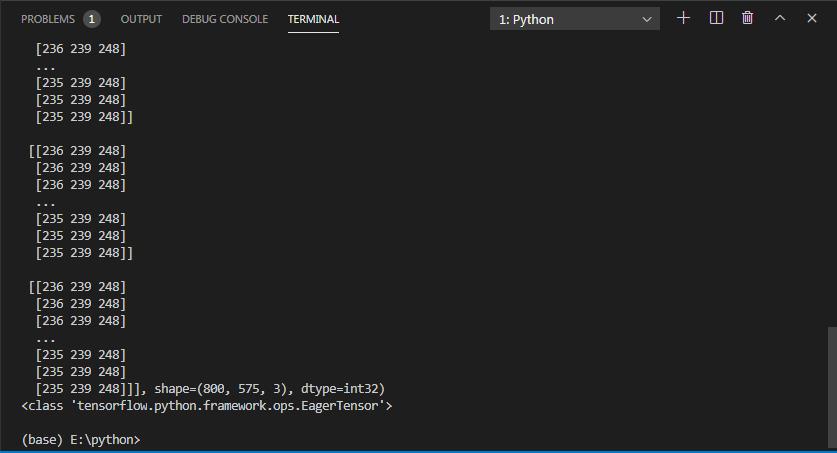This screenshot has height=453, width=837.
Task: Maximize panel size with the up chevron
Action: (x=780, y=18)
